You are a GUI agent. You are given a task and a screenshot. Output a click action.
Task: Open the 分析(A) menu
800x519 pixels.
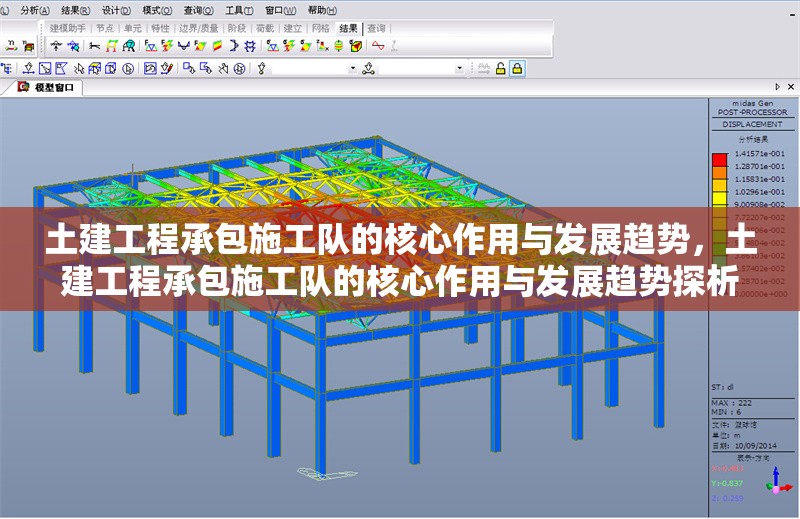pos(35,10)
